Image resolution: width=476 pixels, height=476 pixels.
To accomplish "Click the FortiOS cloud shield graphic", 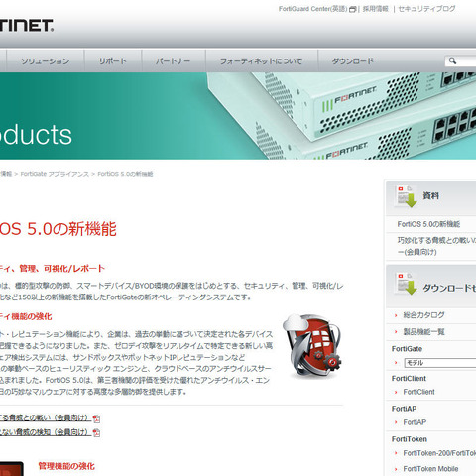I will coord(312,346).
